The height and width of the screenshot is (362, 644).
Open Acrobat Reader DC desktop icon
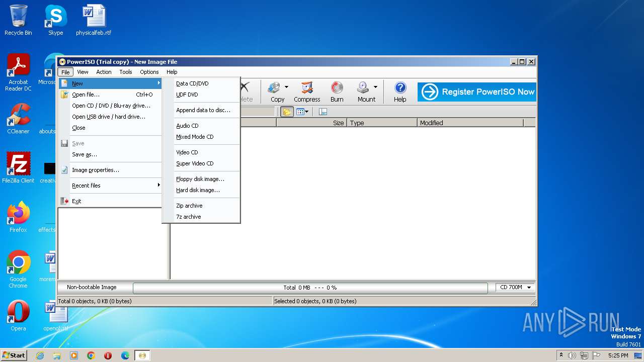[x=18, y=72]
